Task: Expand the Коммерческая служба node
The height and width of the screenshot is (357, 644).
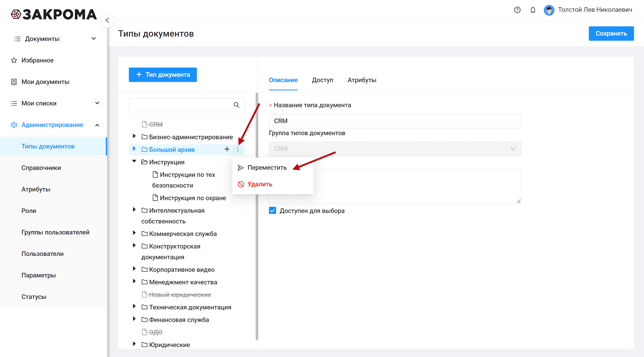Action: [x=134, y=233]
